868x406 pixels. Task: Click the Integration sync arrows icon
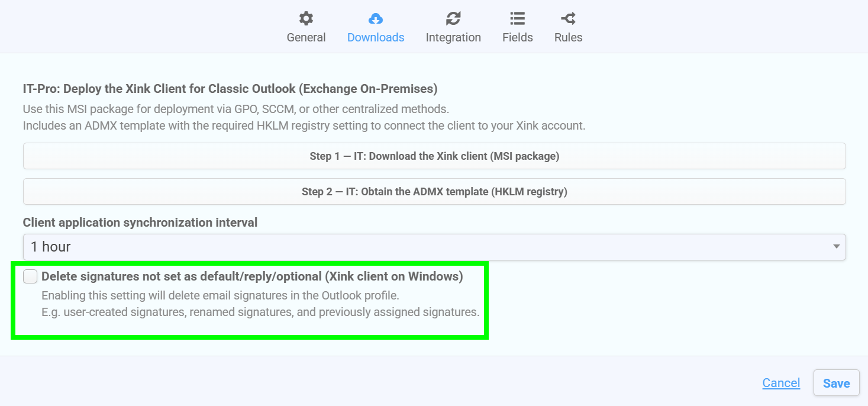[453, 18]
